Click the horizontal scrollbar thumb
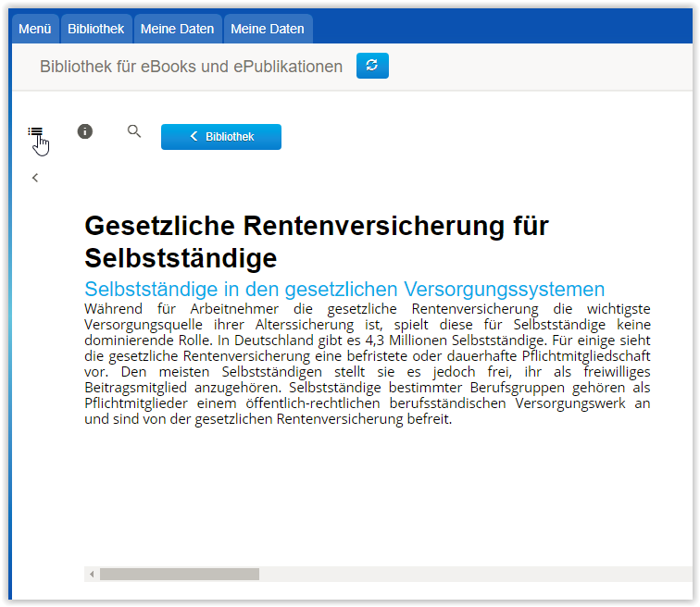This screenshot has width=700, height=607. pyautogui.click(x=179, y=575)
